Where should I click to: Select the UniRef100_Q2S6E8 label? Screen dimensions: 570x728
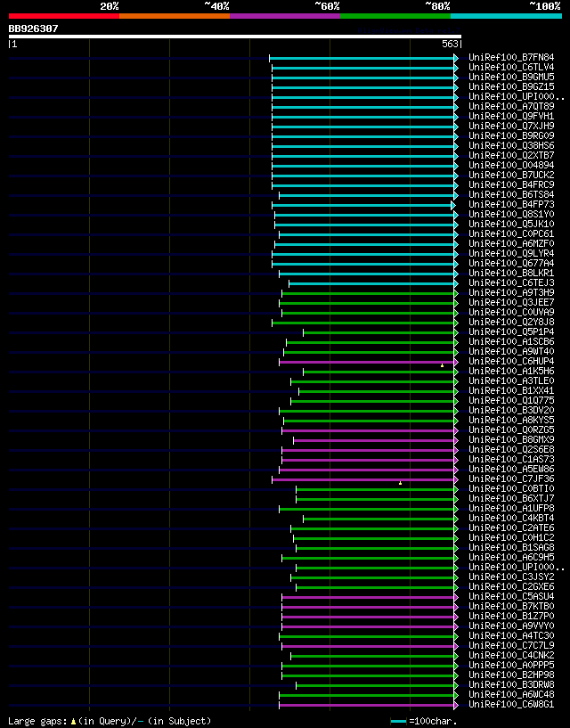(511, 449)
